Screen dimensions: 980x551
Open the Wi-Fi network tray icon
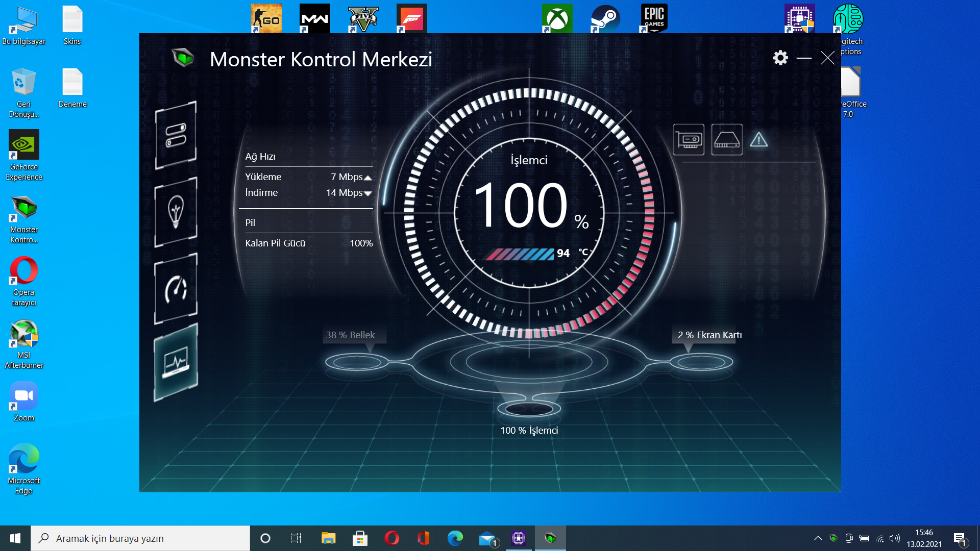click(880, 538)
